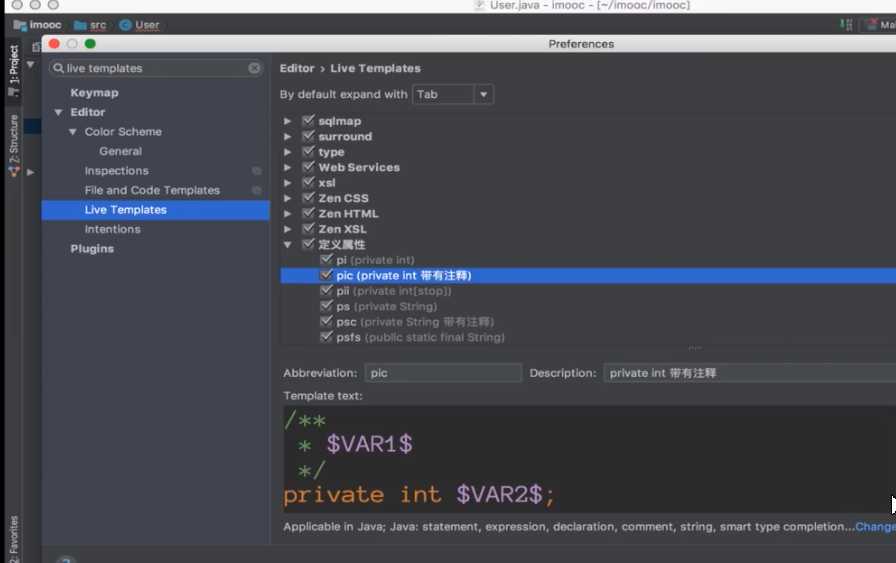Open the src folder breadcrumb
Viewport: 896px width, 563px height.
click(x=90, y=25)
